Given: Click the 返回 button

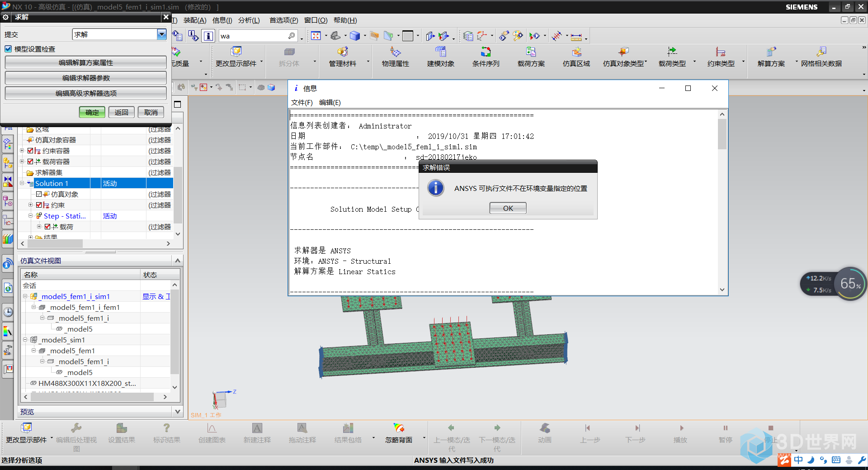Looking at the screenshot, I should 122,112.
